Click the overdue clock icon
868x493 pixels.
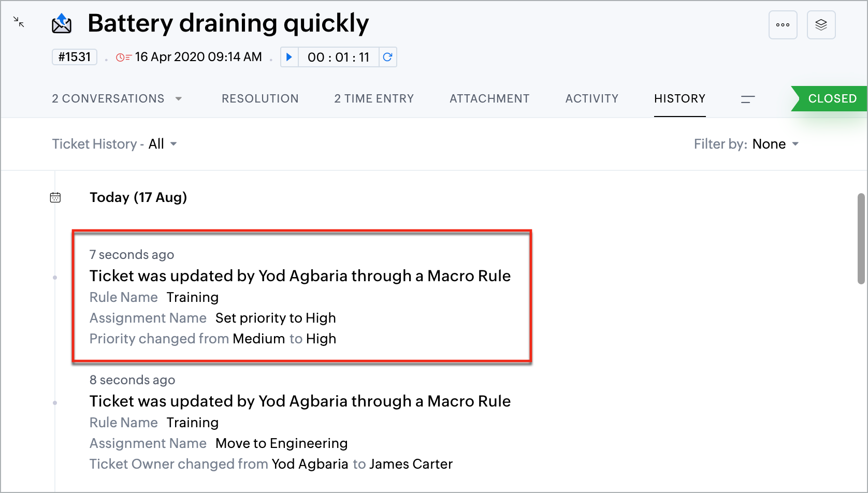[123, 57]
